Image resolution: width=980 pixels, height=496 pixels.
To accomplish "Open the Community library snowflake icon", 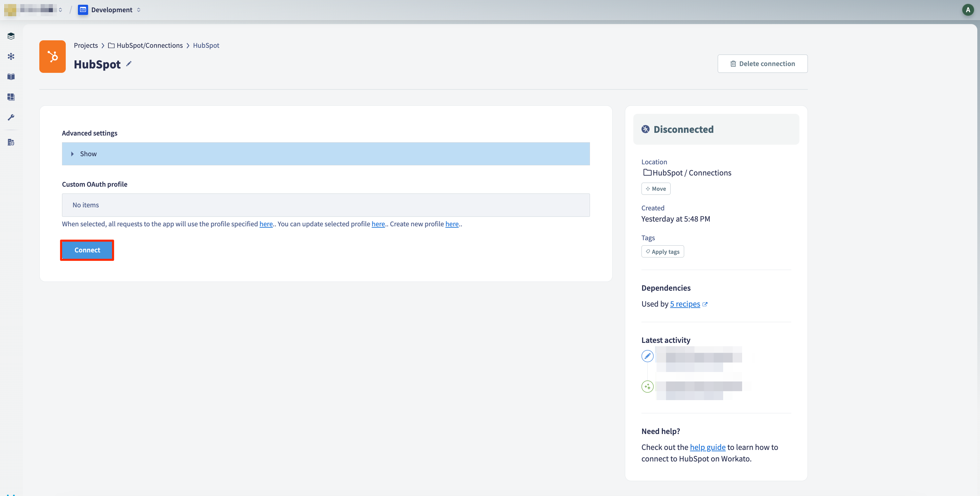I will [11, 56].
